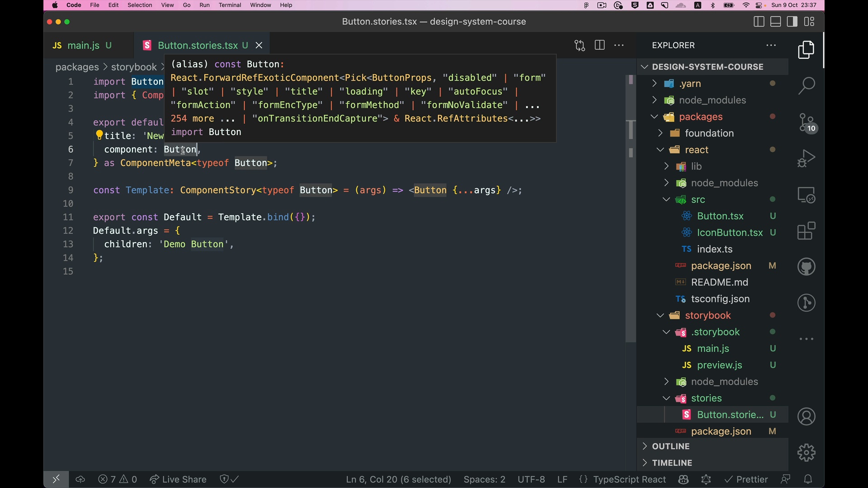Expand the OUTLINE section
Screen dimensions: 868x488
coord(671,446)
